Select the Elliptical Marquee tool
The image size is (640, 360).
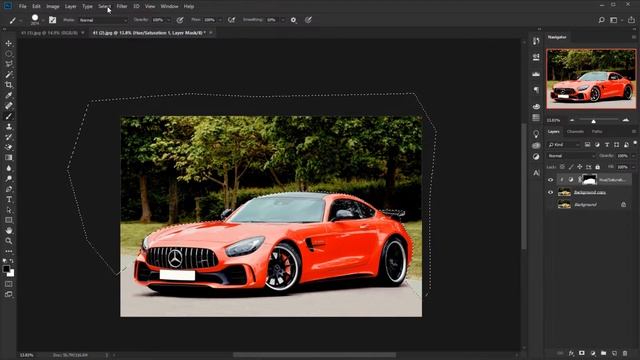click(x=9, y=54)
